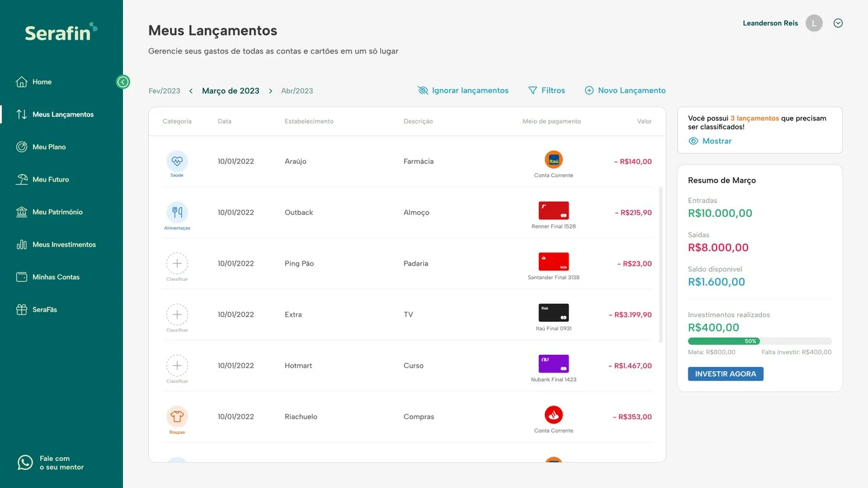Click the transactions list vertical scrollbar
Screen dimensions: 868x488
[x=661, y=265]
